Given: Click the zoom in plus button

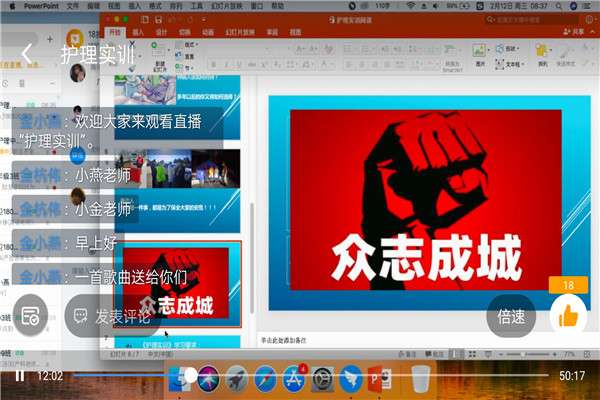Looking at the screenshot, I should tap(554, 354).
